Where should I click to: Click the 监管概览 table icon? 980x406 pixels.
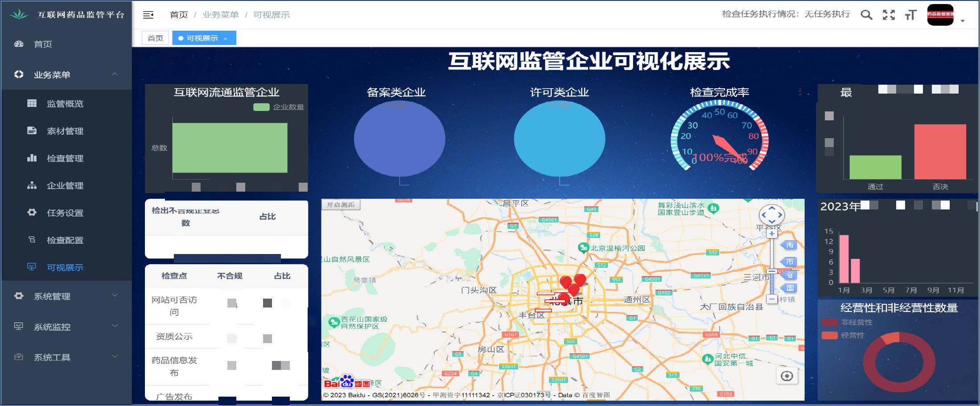point(32,103)
